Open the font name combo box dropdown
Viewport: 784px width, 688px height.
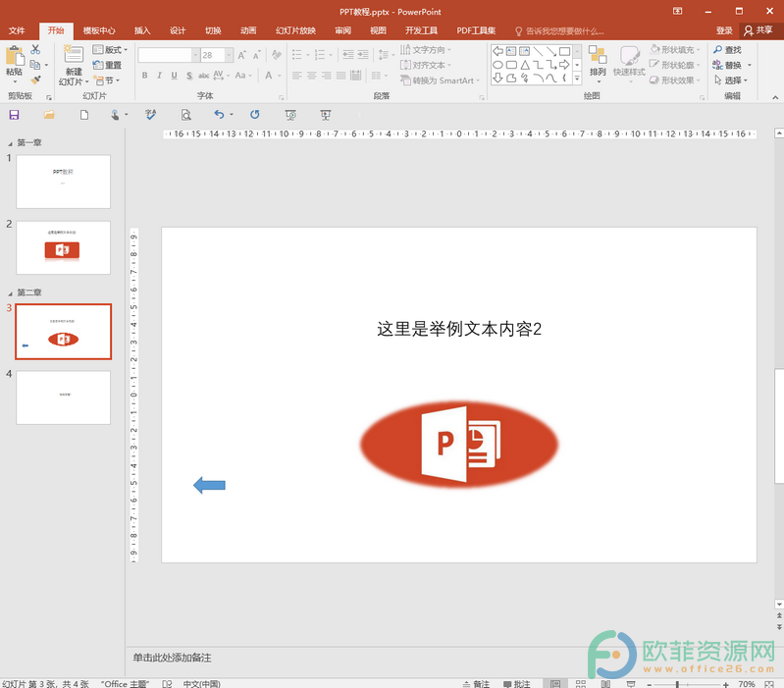coord(195,55)
